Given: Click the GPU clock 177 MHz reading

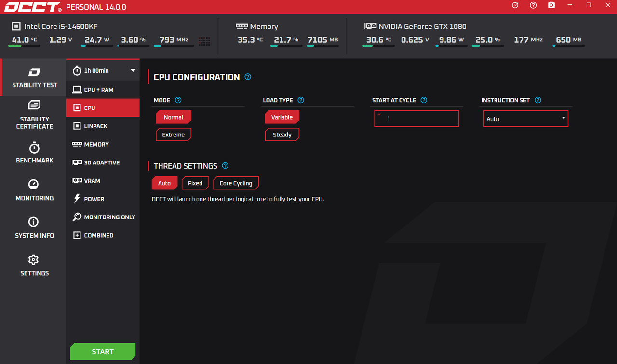Looking at the screenshot, I should (x=528, y=40).
